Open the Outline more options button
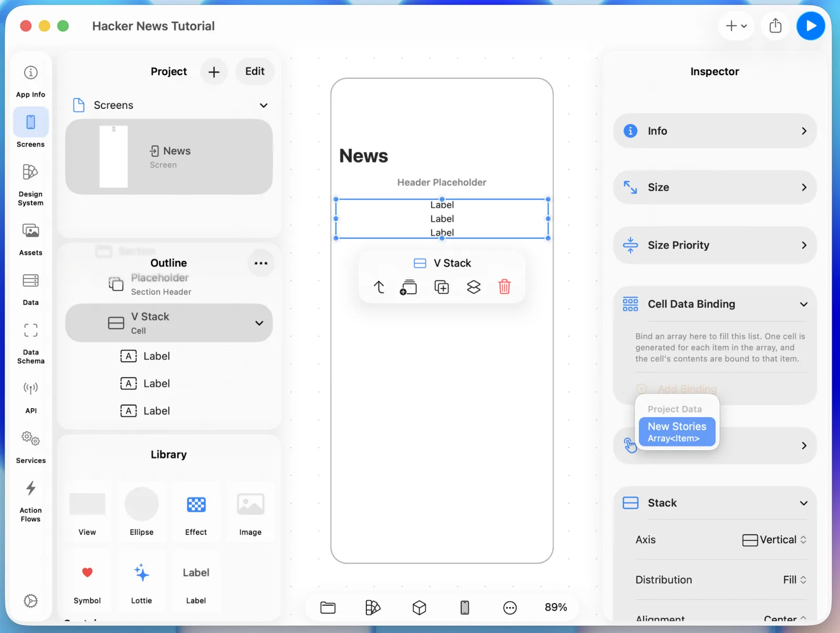 pos(260,263)
